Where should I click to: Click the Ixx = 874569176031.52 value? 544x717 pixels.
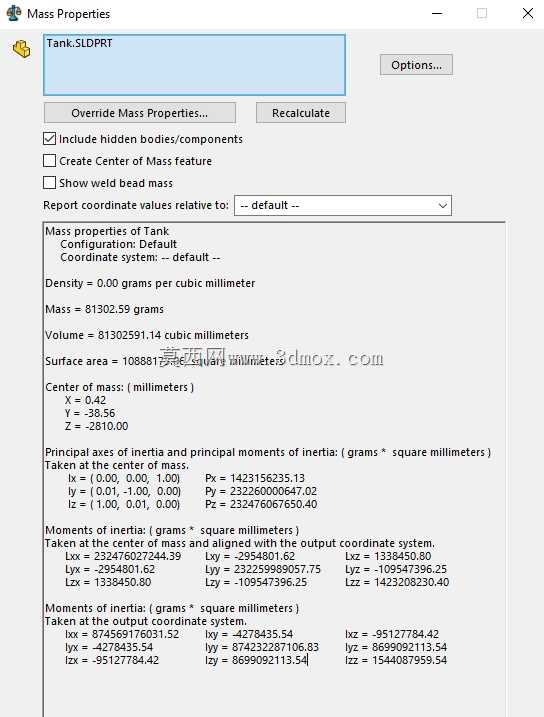coord(122,634)
